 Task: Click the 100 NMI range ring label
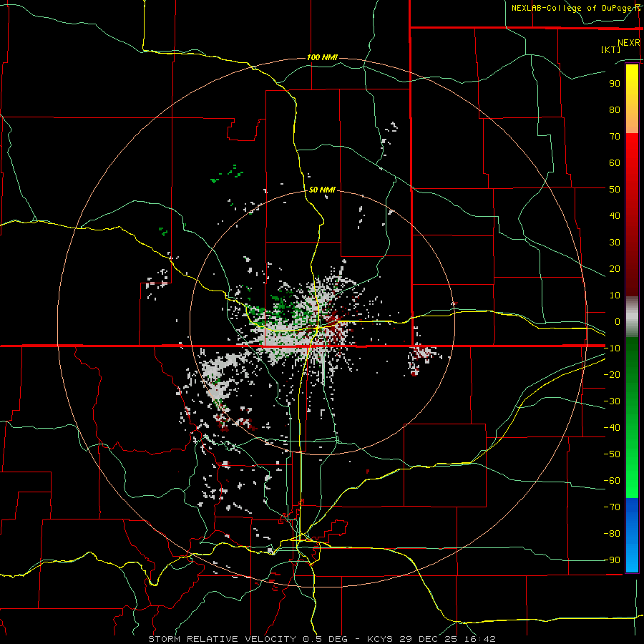[x=322, y=57]
